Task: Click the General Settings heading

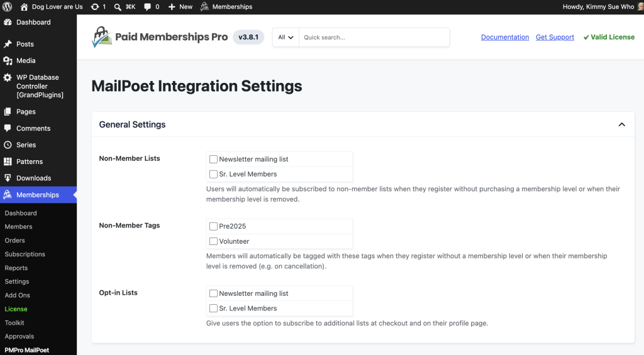Action: (x=132, y=124)
